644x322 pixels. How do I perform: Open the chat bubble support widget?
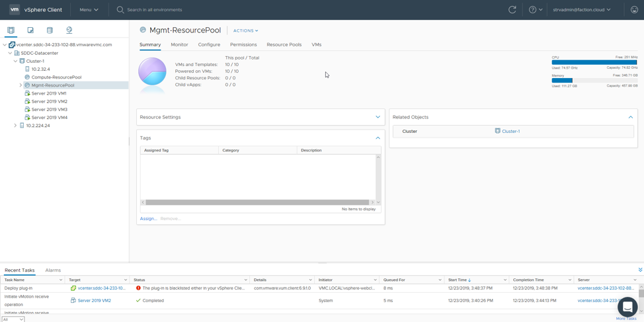(x=627, y=307)
